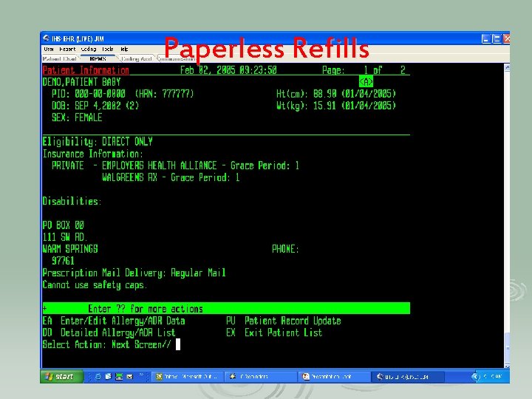Image resolution: width=532 pixels, height=399 pixels.
Task: Click the WALGREENS RX insurance line
Action: pos(171,177)
